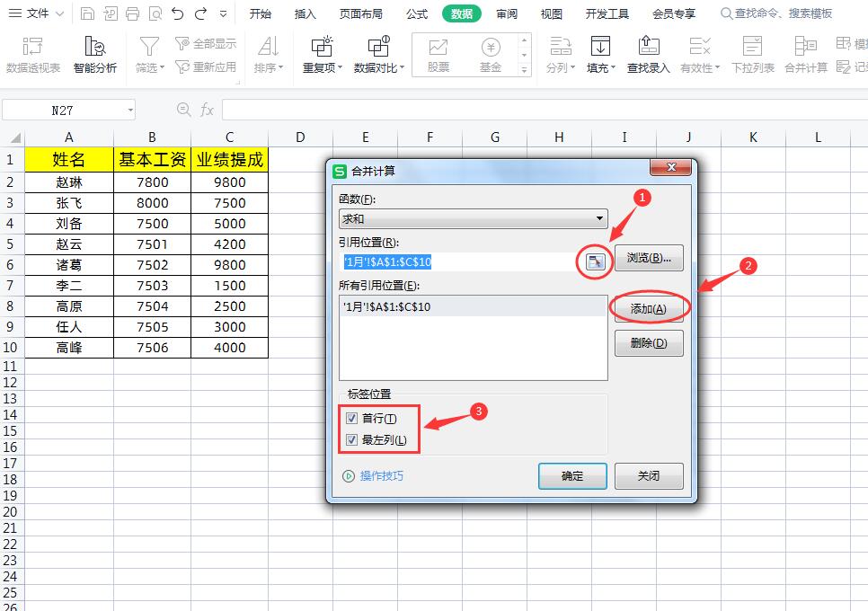The height and width of the screenshot is (611, 868).
Task: Click the range selector collapse icon
Action: (x=595, y=261)
